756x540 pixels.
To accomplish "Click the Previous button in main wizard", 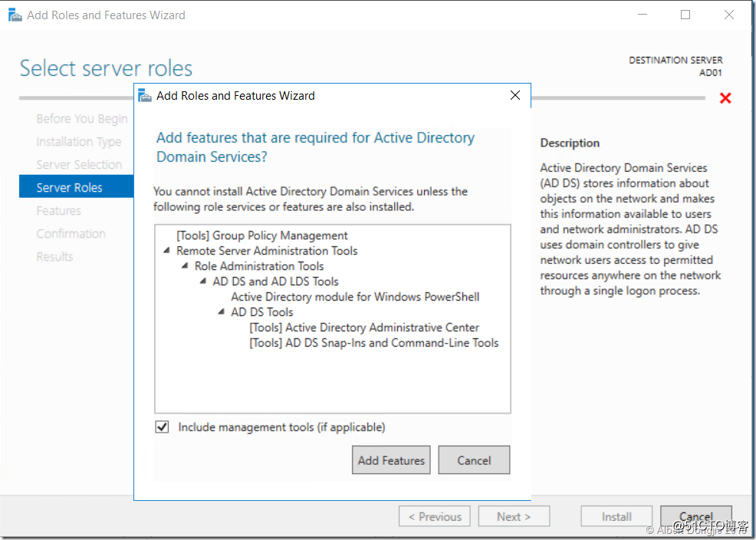I will (x=435, y=516).
